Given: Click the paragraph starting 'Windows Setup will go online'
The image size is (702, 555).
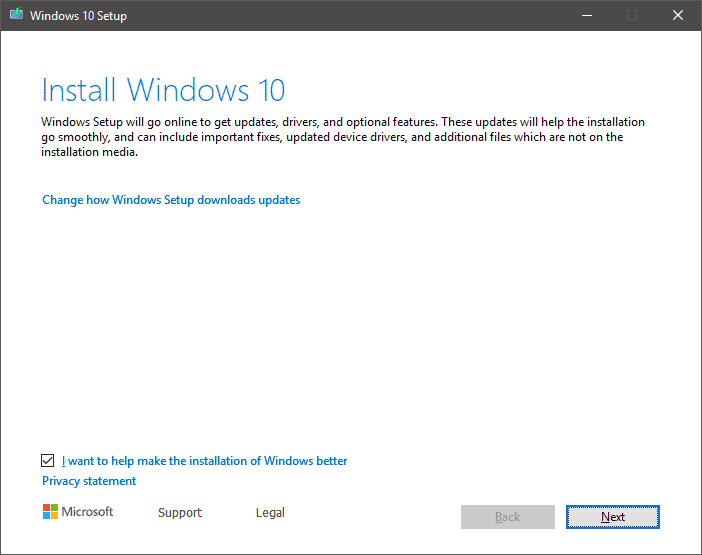Looking at the screenshot, I should click(x=343, y=137).
